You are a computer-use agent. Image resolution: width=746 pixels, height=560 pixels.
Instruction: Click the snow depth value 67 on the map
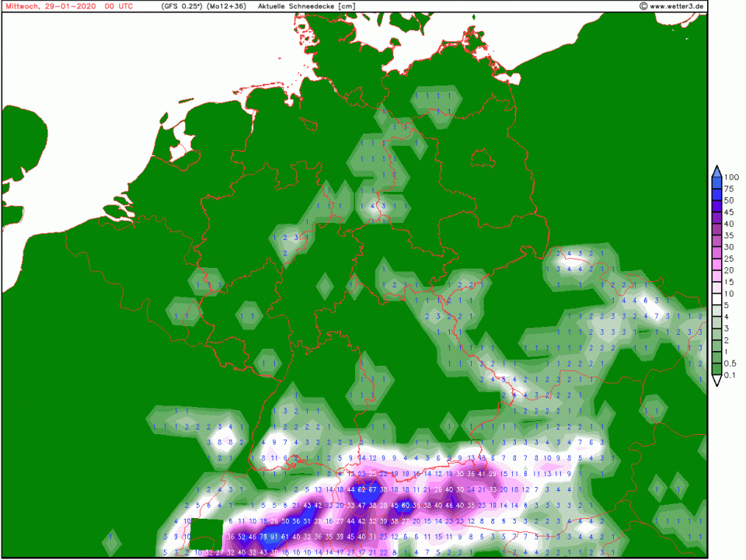[x=373, y=490]
